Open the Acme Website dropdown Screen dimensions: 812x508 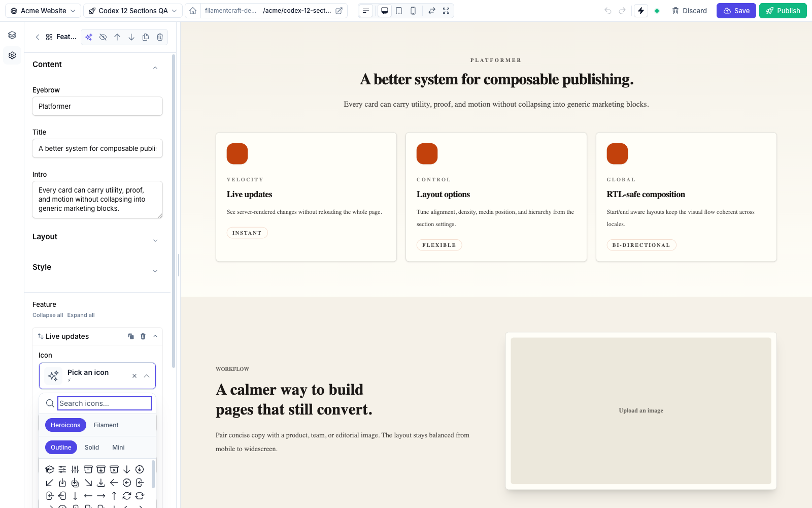(x=43, y=11)
